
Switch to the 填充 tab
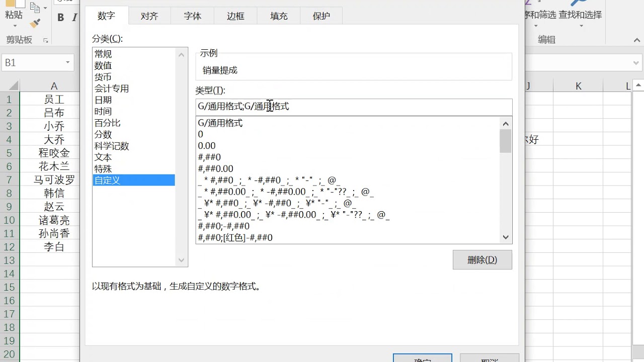point(279,16)
